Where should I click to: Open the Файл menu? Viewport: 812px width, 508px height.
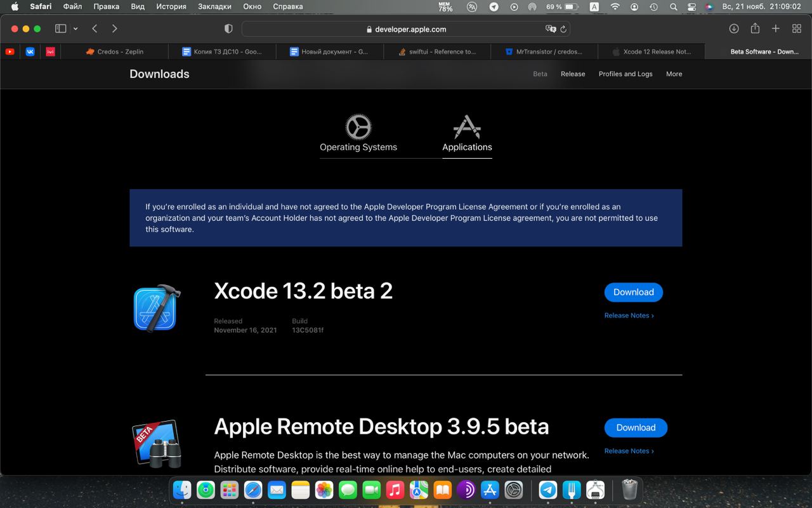point(72,6)
